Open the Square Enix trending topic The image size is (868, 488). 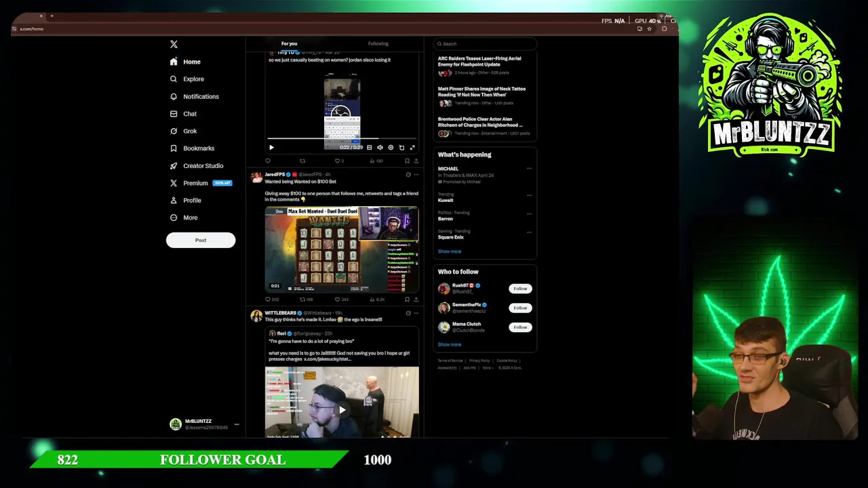click(x=451, y=237)
